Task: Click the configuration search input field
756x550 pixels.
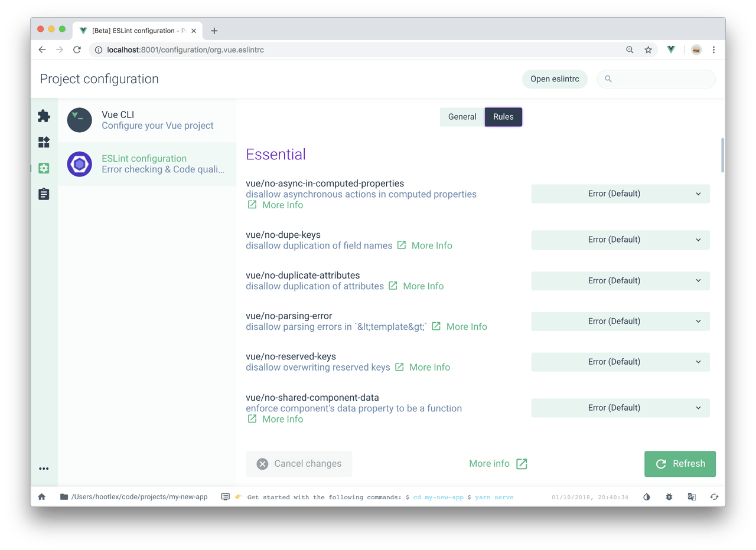Action: point(656,79)
